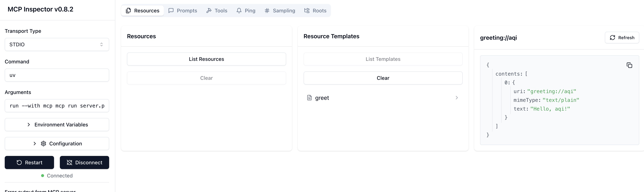644x192 pixels.
Task: Click the gear icon beside Configuration
Action: [43, 143]
